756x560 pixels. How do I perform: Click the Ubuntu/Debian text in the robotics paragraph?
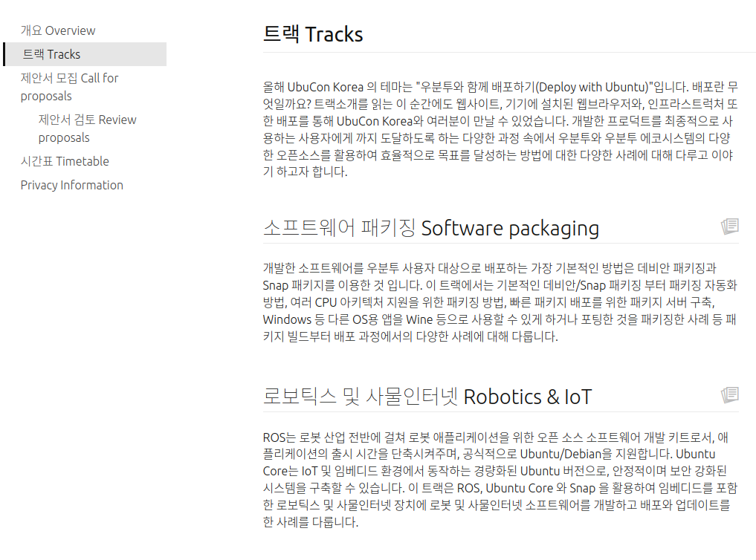pos(558,453)
